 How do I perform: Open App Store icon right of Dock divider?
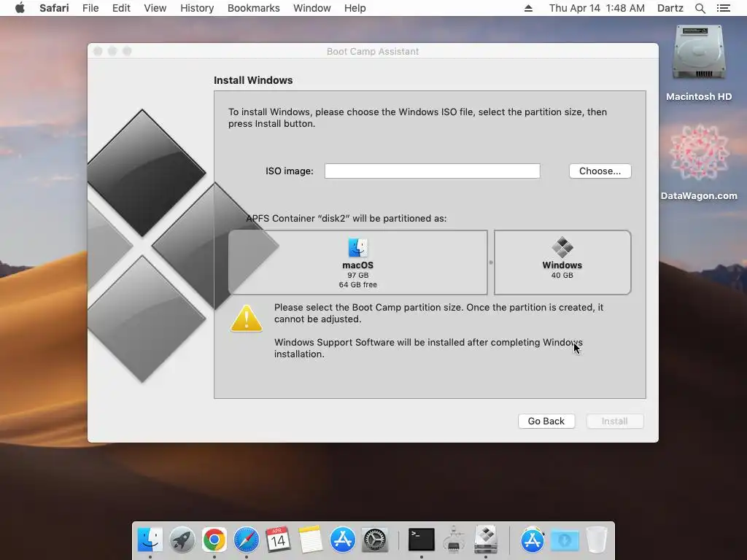pyautogui.click(x=532, y=540)
